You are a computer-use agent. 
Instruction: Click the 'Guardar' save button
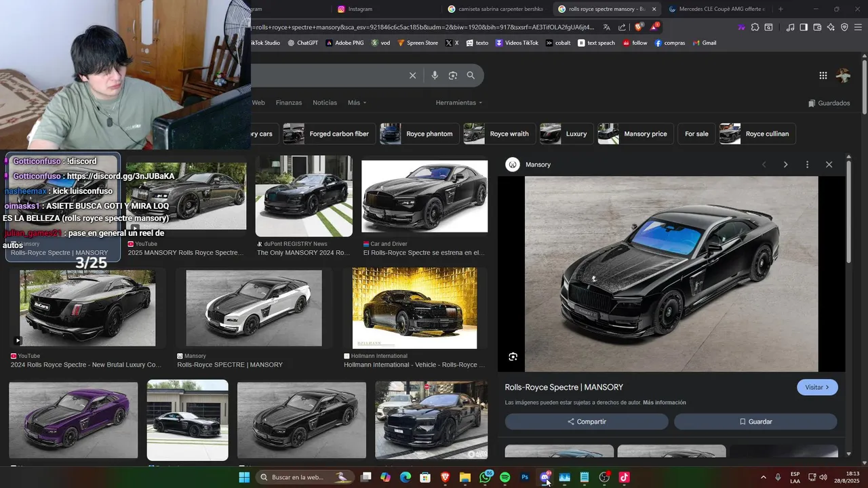point(755,422)
